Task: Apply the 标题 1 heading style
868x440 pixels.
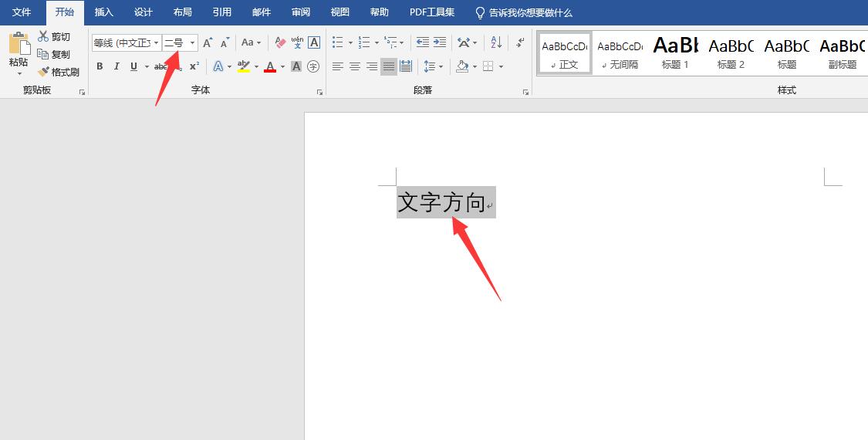Action: [675, 52]
